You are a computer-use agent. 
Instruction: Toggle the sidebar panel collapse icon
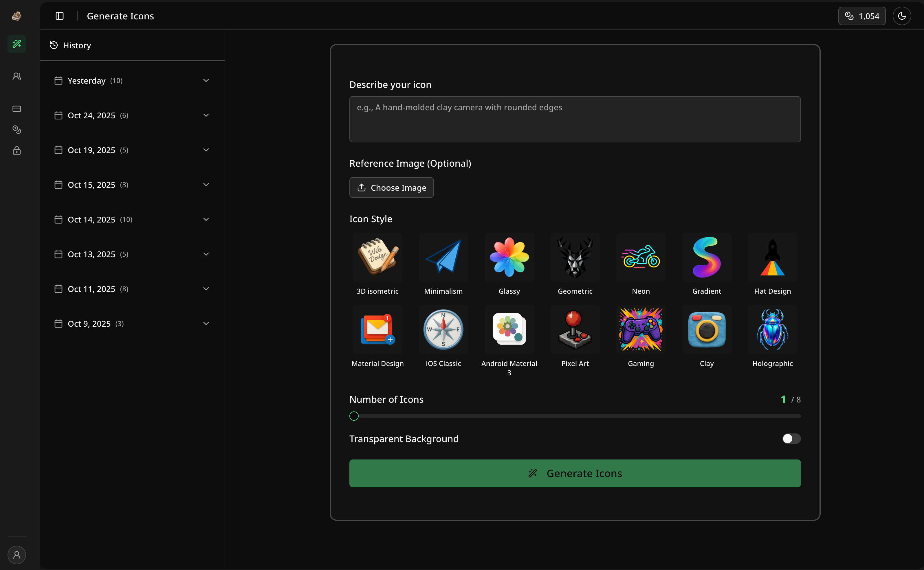[60, 16]
